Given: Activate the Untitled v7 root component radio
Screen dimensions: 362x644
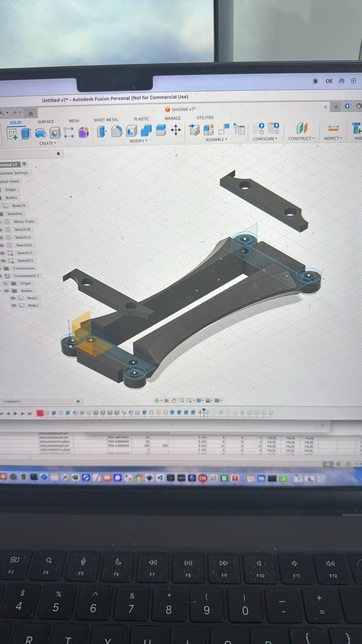Looking at the screenshot, I should click(x=24, y=164).
